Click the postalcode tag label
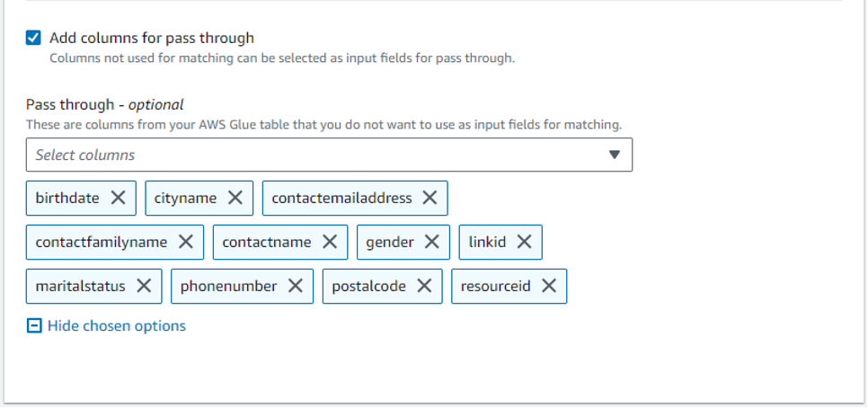This screenshot has height=408, width=868. pyautogui.click(x=368, y=287)
